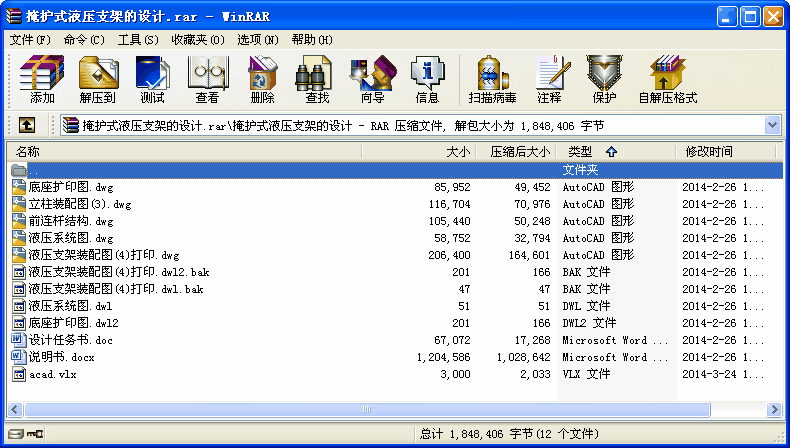Click the icon of 设计任务书.doc
Viewport: 790px width, 448px height.
coord(19,340)
